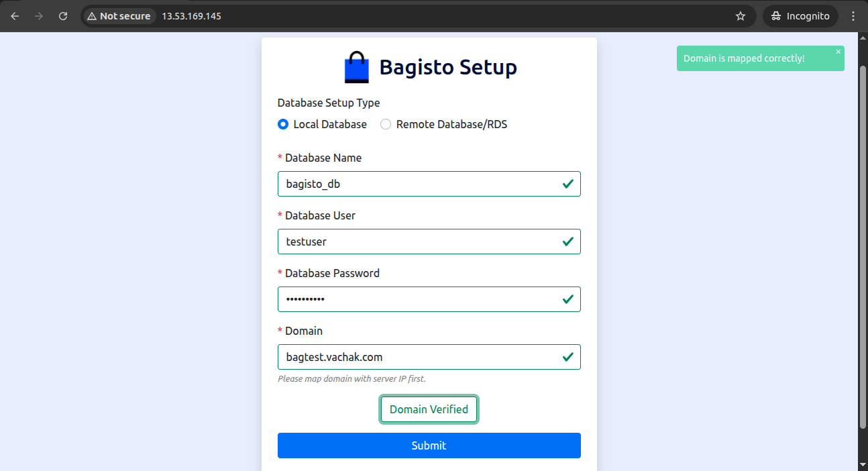Focus the Database User field

coord(429,242)
